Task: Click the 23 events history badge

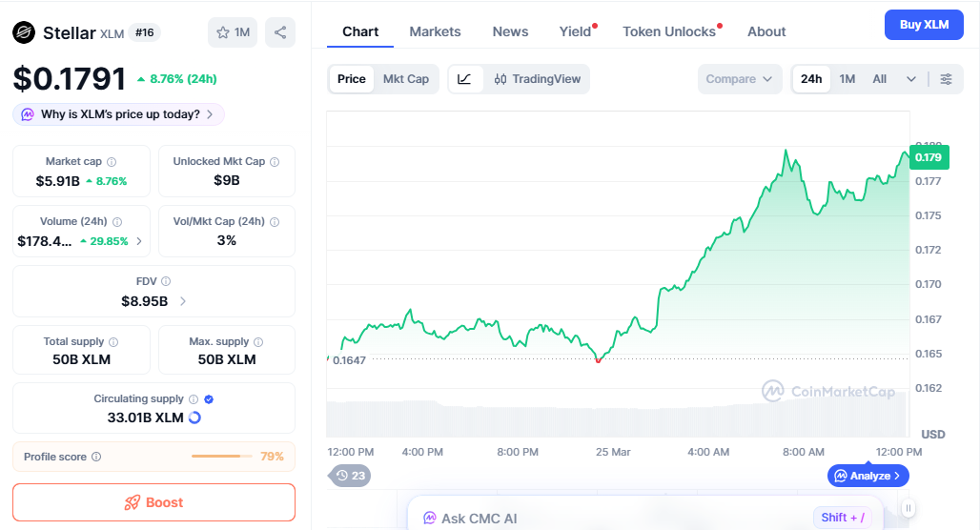Action: 350,476
